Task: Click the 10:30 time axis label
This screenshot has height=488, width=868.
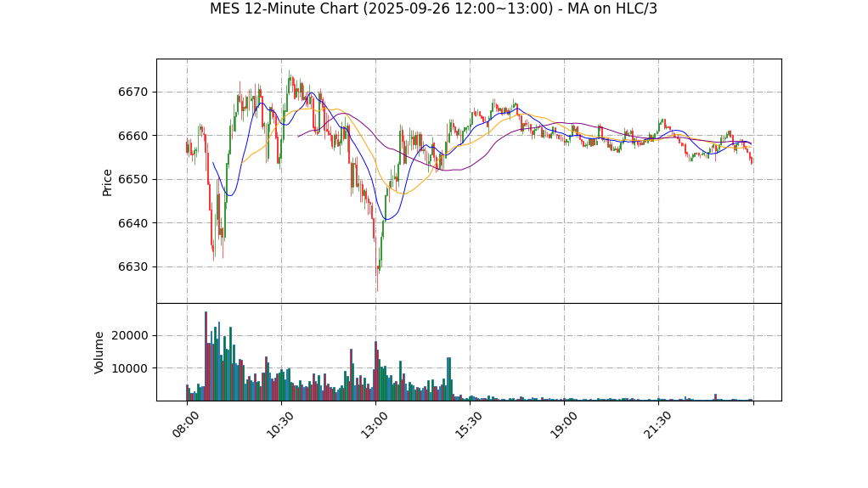Action: [280, 425]
